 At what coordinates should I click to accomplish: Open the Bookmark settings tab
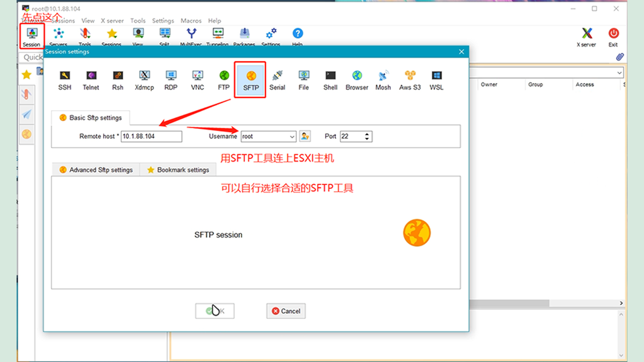(178, 170)
